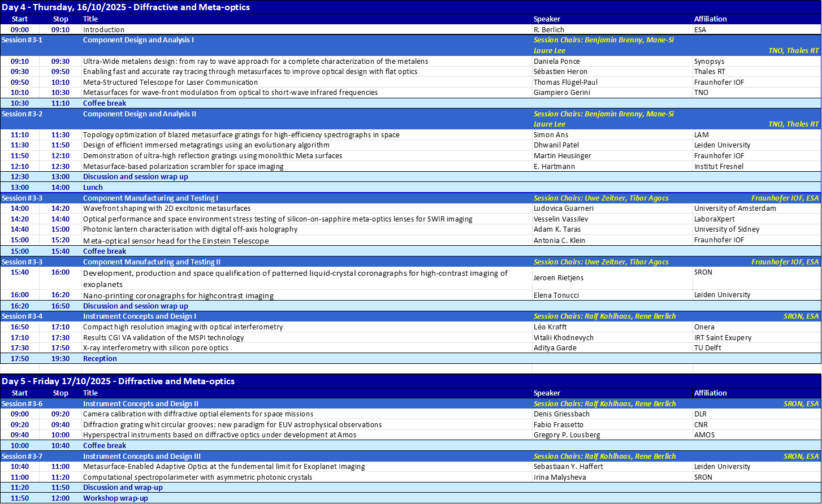
Task: Click the Reception entry at 17:50
Action: 99,359
